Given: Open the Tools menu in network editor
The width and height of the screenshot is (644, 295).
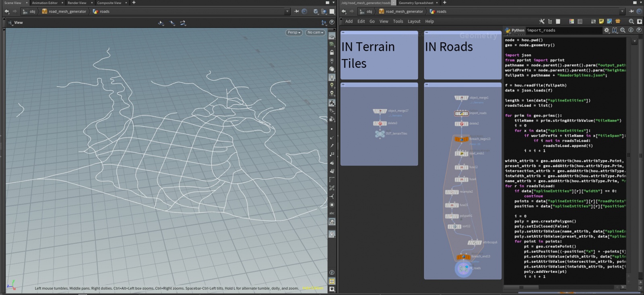Looking at the screenshot, I should [398, 21].
